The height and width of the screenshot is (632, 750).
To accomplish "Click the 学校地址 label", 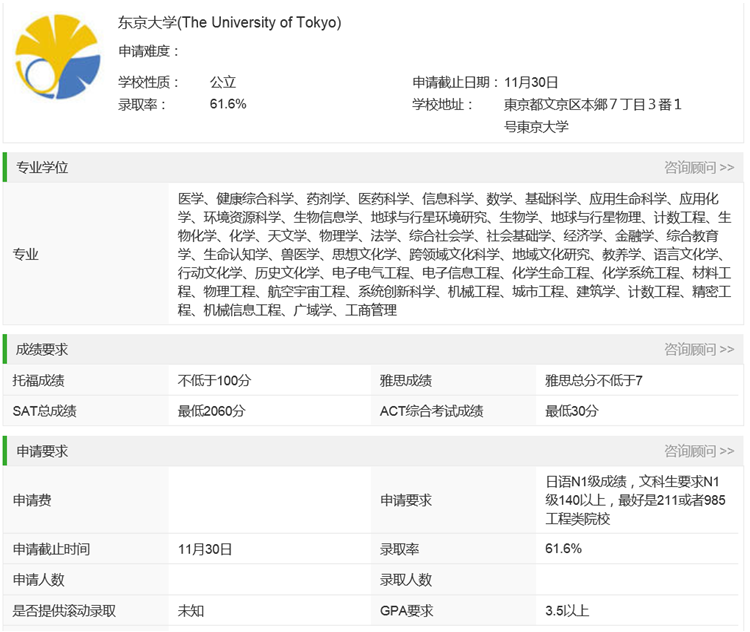I will (442, 104).
